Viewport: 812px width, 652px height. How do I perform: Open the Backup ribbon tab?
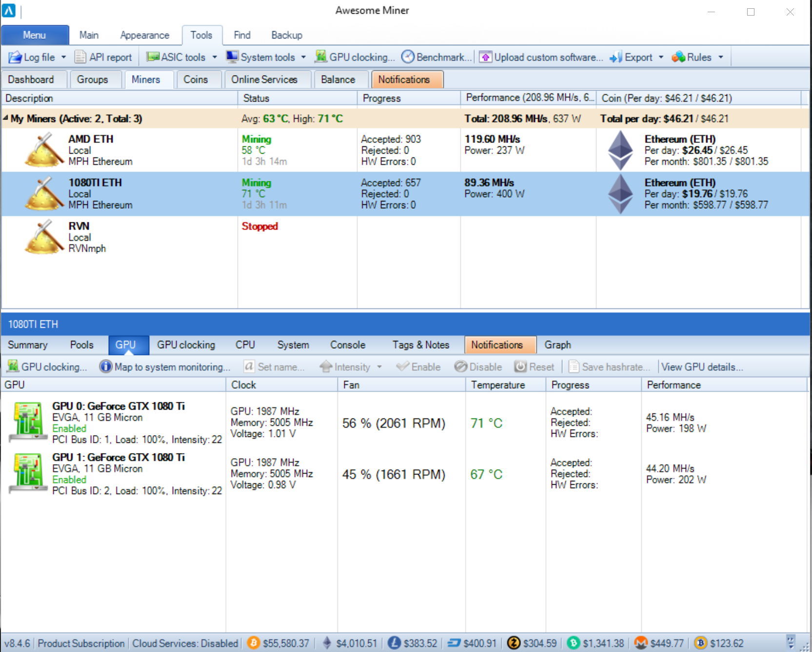tap(287, 35)
